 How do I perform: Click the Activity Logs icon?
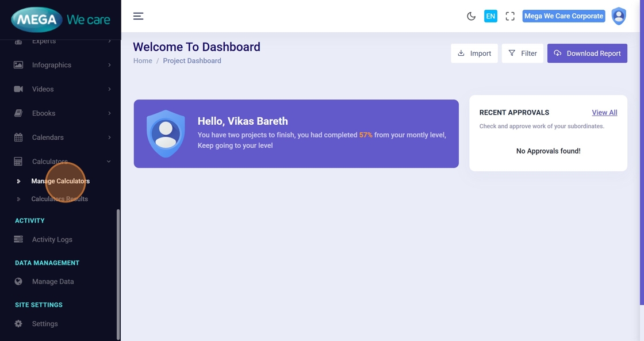click(18, 239)
